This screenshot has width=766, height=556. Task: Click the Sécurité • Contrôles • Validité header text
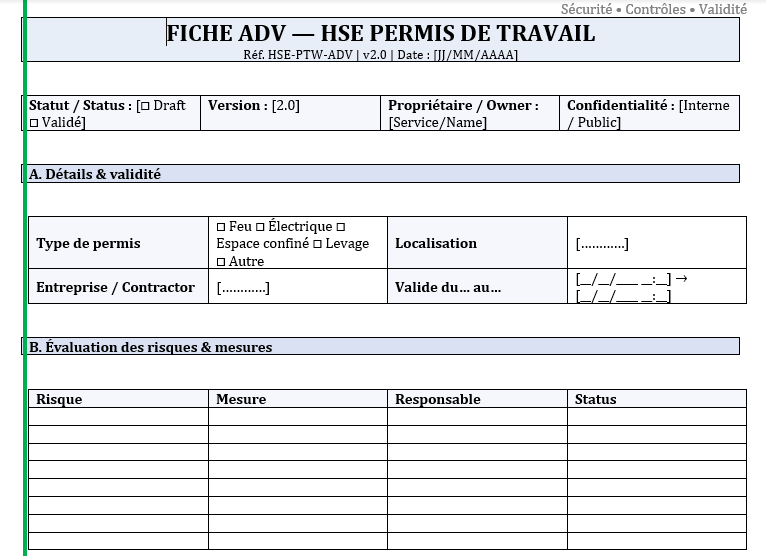(653, 9)
